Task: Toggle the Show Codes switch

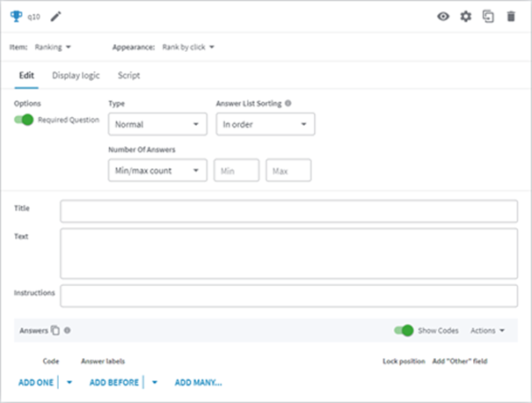Action: (x=404, y=330)
